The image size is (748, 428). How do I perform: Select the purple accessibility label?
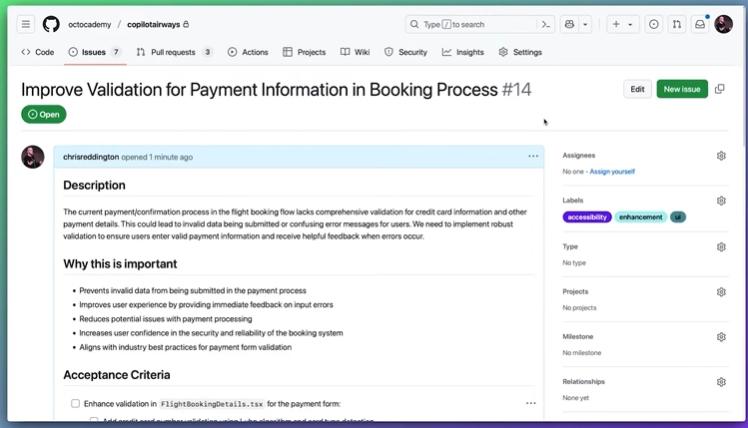[x=587, y=217]
